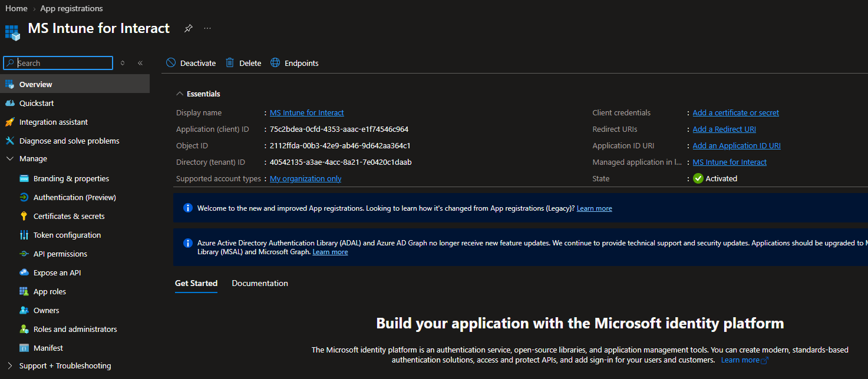Click the info icon on the Welcome banner
Viewport: 868px width, 379px height.
click(x=188, y=208)
